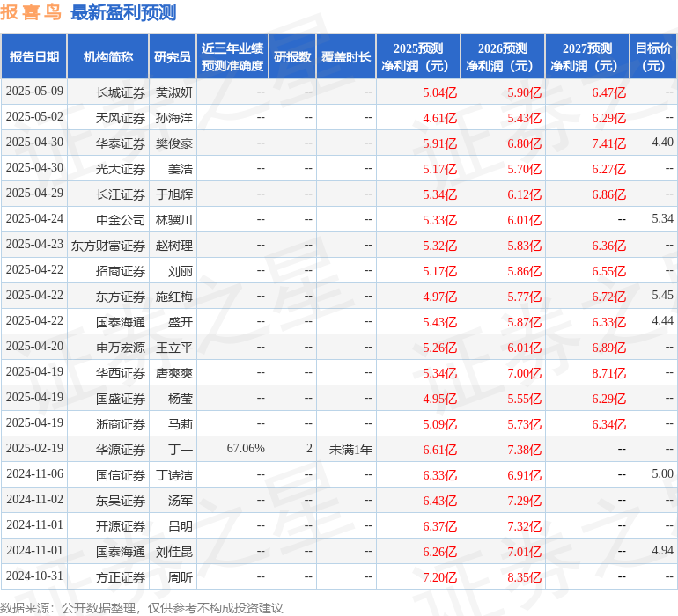Click researcher name 施红梅
Screen dimensions: 678x616
pyautogui.click(x=174, y=297)
